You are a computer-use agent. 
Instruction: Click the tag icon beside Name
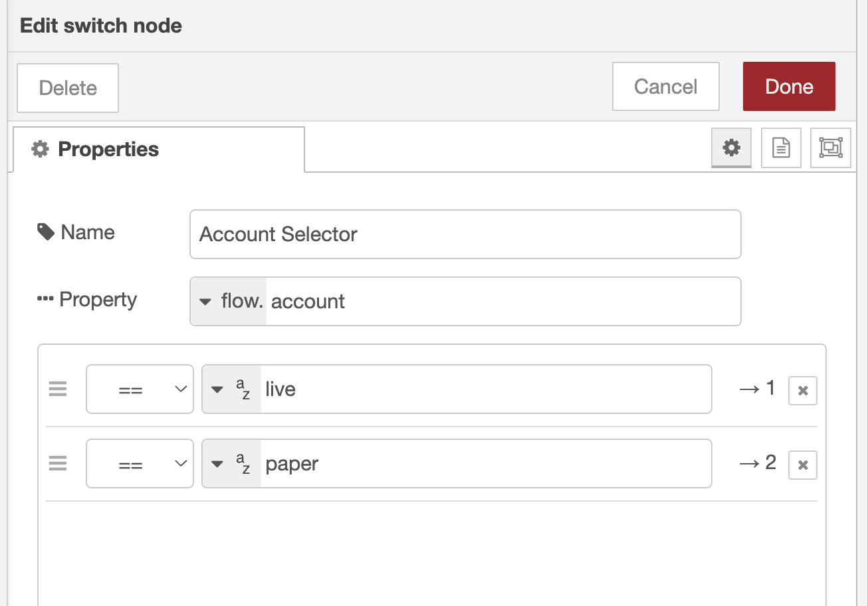pyautogui.click(x=46, y=232)
